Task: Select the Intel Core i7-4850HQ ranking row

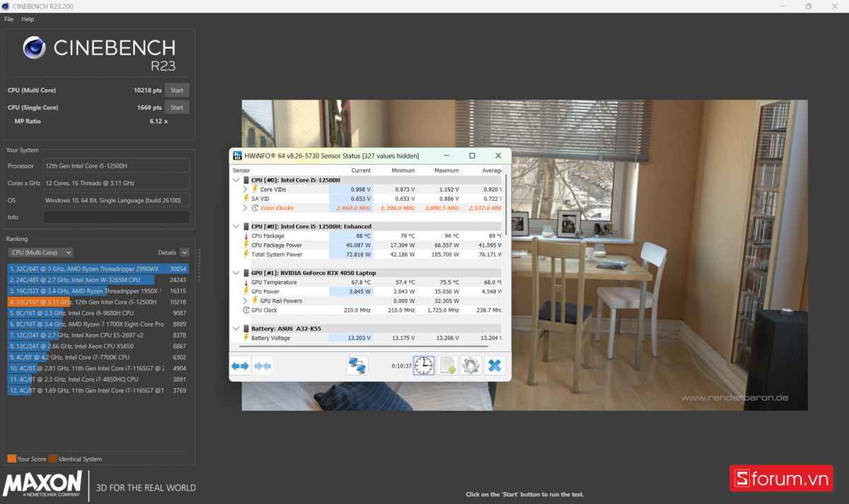Action: click(98, 380)
